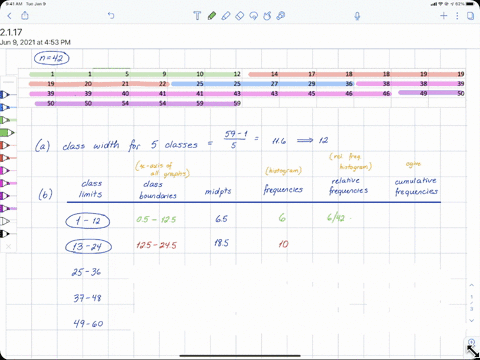The height and width of the screenshot is (360, 480).
Task: Grab the favorites toolbar top handle
Action: [8, 82]
